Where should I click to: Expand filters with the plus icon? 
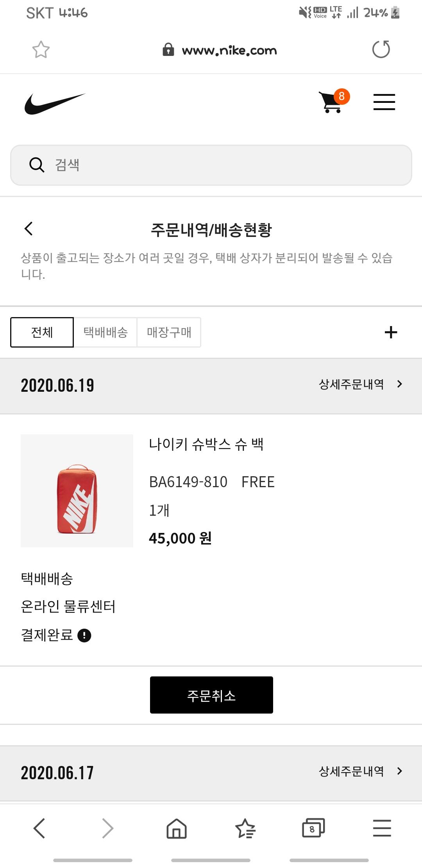[x=391, y=332]
